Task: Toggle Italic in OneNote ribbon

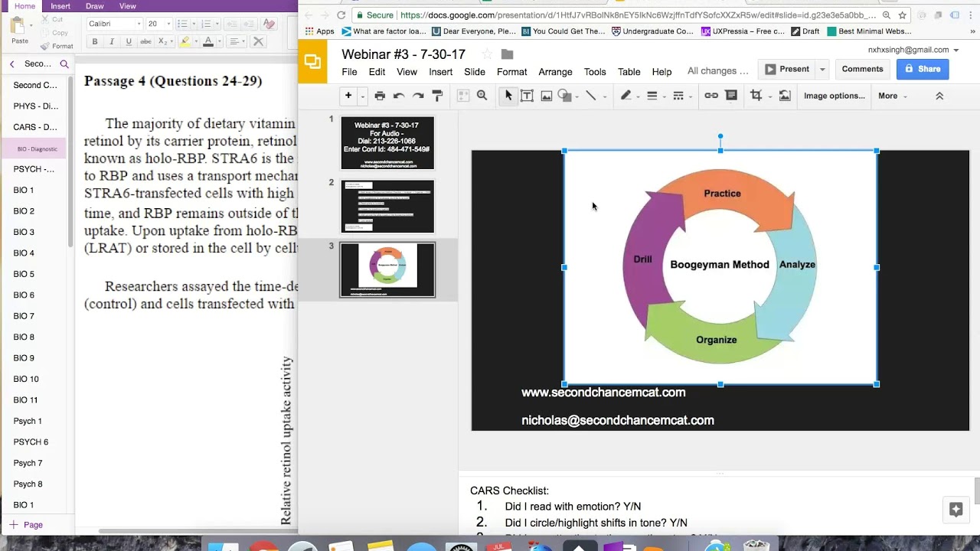Action: [x=112, y=41]
